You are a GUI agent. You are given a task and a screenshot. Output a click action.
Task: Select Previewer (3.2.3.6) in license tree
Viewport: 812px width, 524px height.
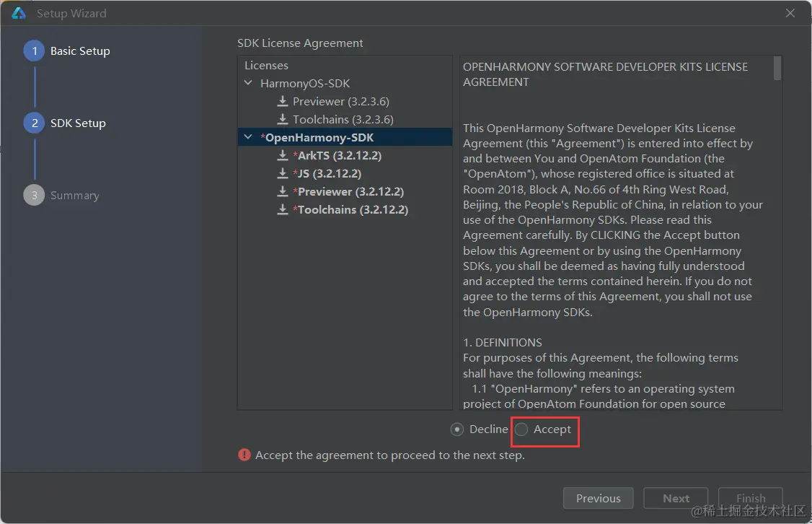[x=341, y=101]
